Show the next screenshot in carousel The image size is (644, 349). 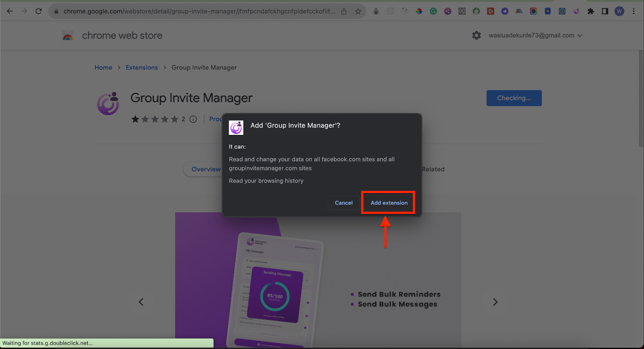[x=495, y=302]
